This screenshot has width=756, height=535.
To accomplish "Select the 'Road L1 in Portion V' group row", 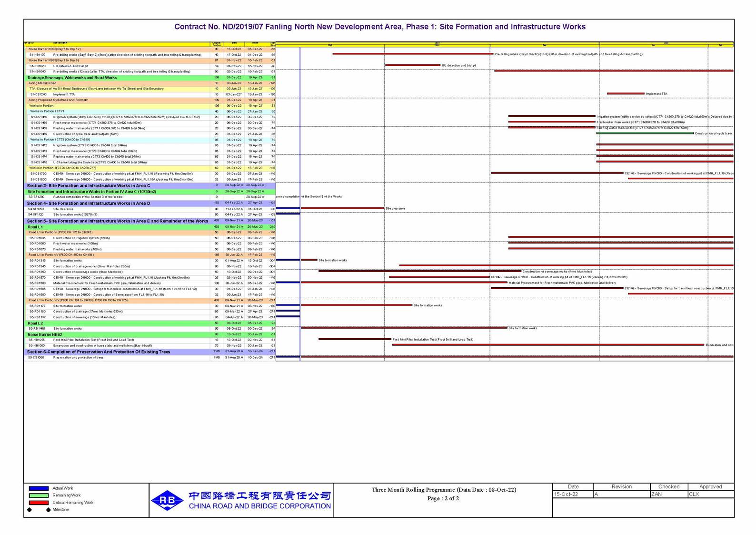I will click(x=149, y=255).
